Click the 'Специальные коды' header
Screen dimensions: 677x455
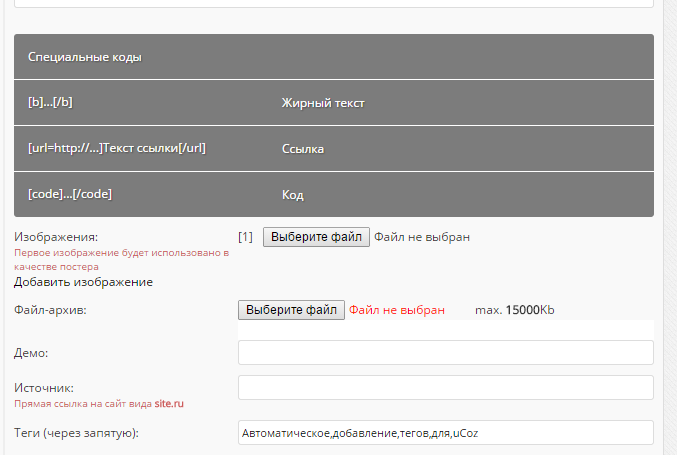click(85, 57)
